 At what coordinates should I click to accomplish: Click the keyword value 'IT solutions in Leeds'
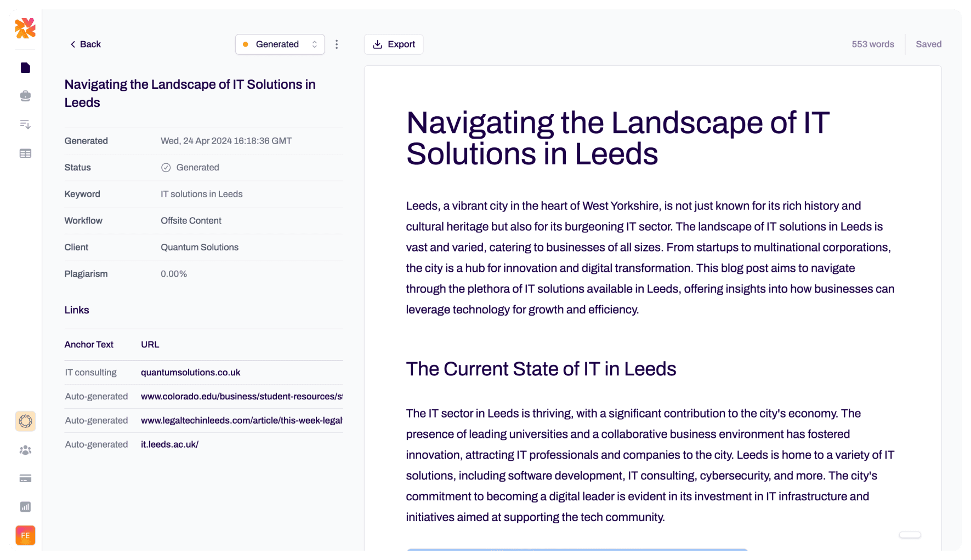point(201,194)
